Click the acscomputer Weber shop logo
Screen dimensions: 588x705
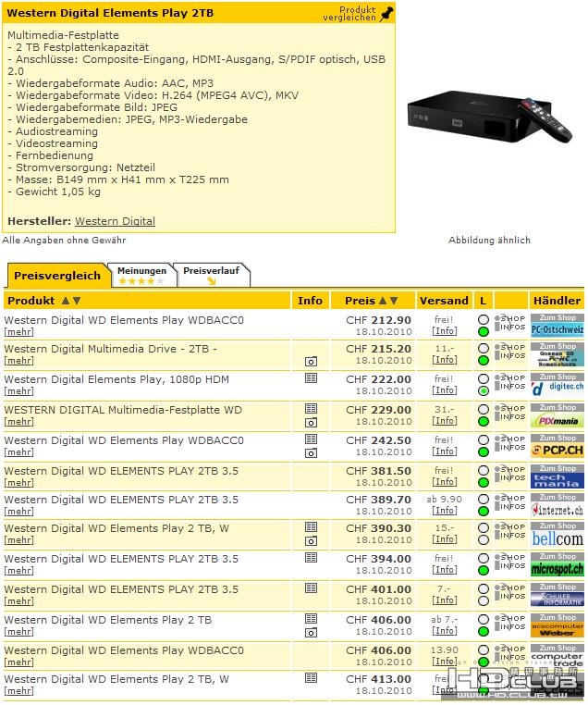point(557,629)
